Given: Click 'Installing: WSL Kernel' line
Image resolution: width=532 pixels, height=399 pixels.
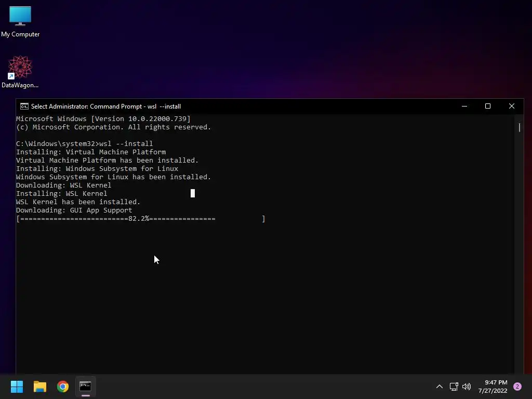Looking at the screenshot, I should 61,194.
